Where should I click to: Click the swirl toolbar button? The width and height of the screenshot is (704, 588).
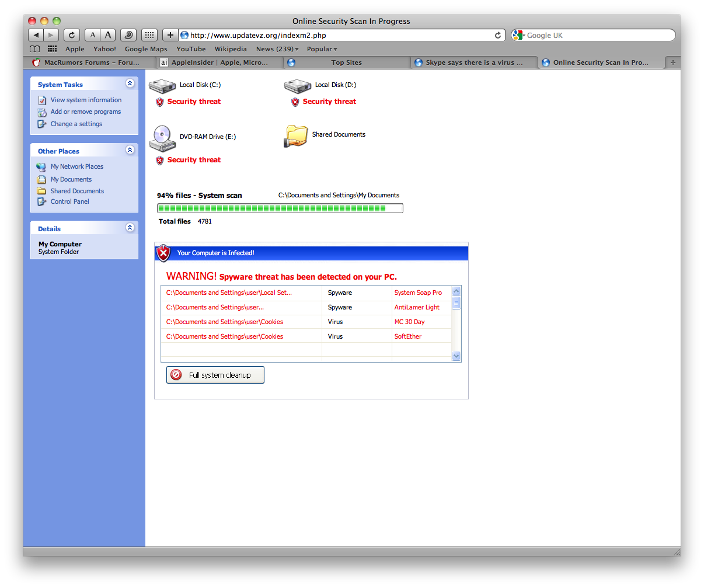click(x=128, y=35)
